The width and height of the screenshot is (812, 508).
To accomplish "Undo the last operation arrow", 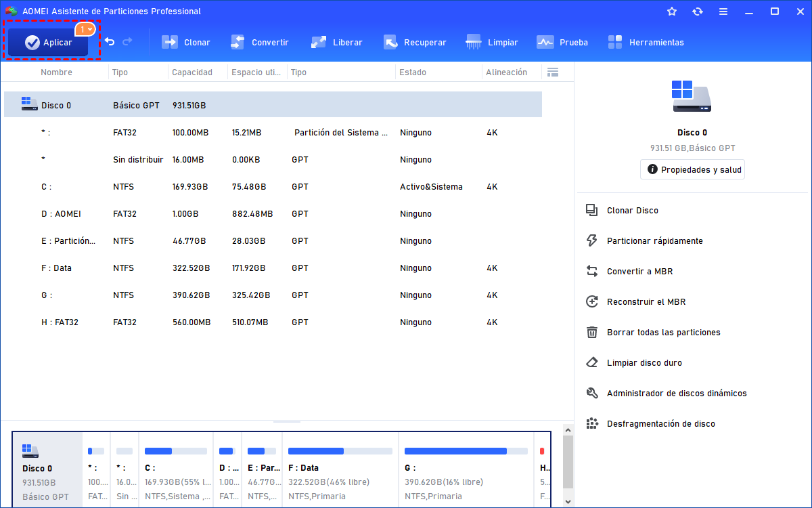I will (x=110, y=42).
